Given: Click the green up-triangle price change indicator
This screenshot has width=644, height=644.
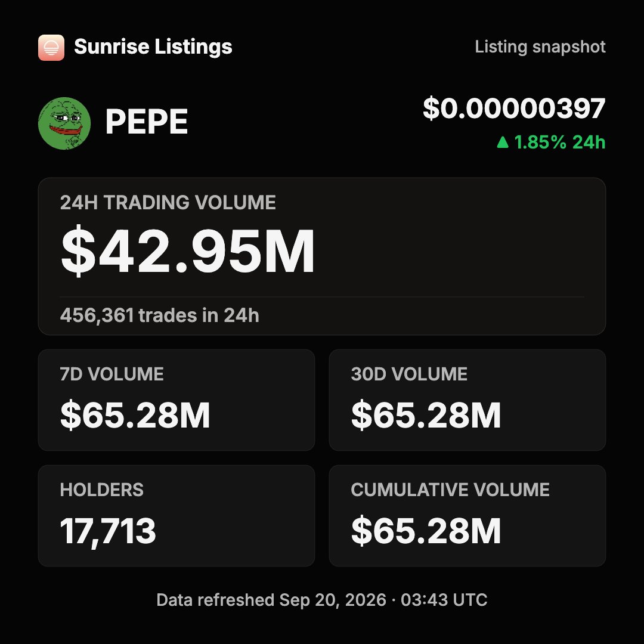Looking at the screenshot, I should tap(503, 142).
